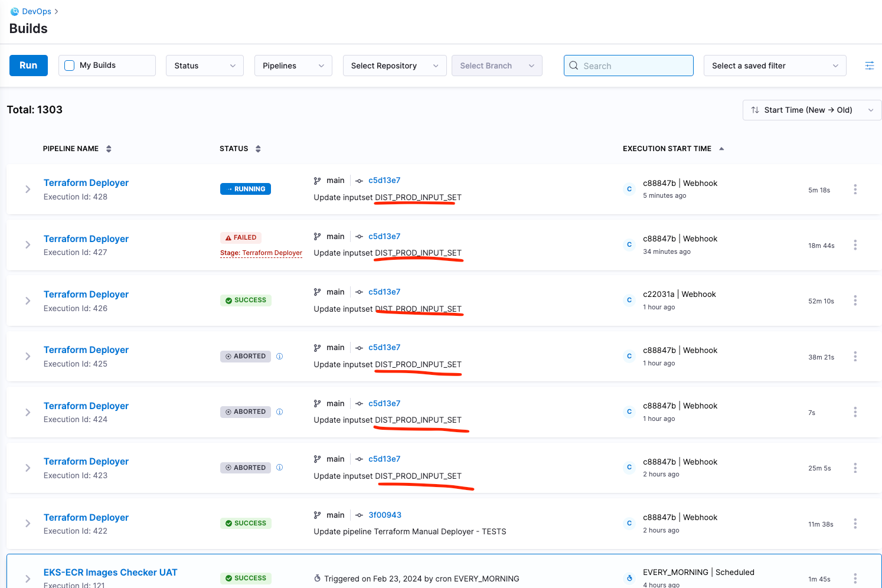Open more options for EKS-ECR Images Checker
The image size is (882, 588).
[855, 579]
